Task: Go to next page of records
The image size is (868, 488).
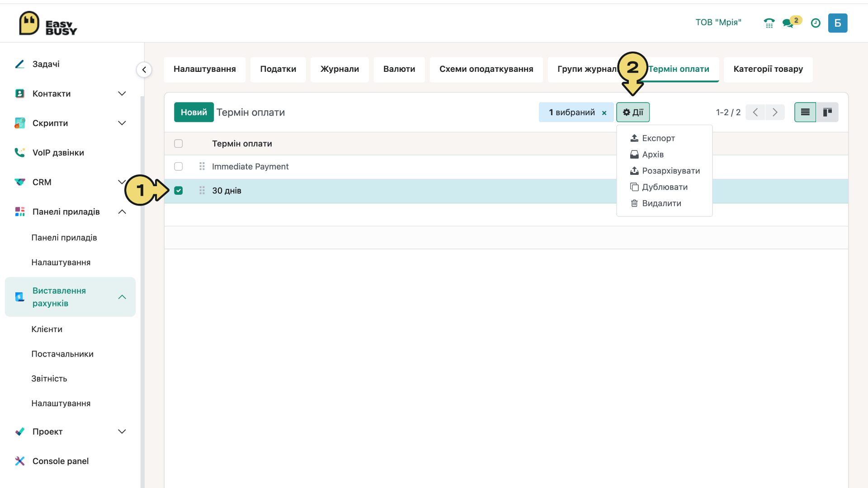Action: 775,112
